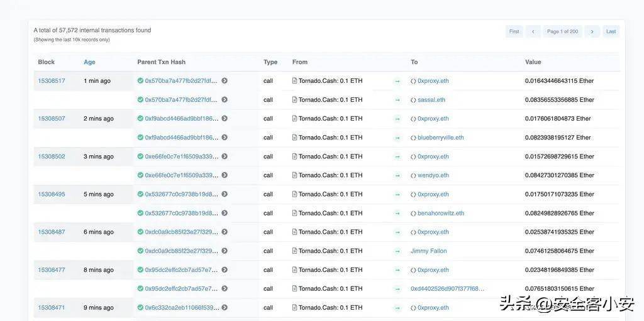This screenshot has height=321, width=644.
Task: Click details icon beside first 0xe66fe0c7e1f6 hash
Action: click(225, 156)
